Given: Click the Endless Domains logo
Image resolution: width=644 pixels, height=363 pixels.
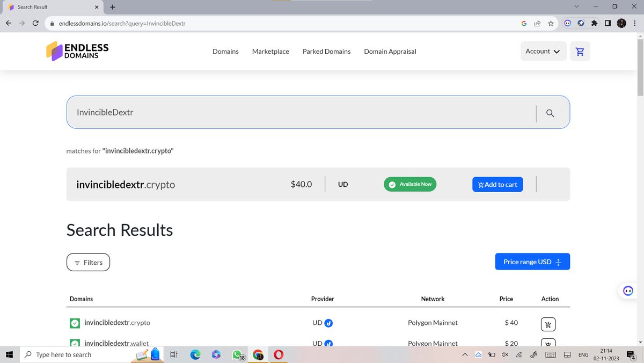Looking at the screenshot, I should (77, 51).
